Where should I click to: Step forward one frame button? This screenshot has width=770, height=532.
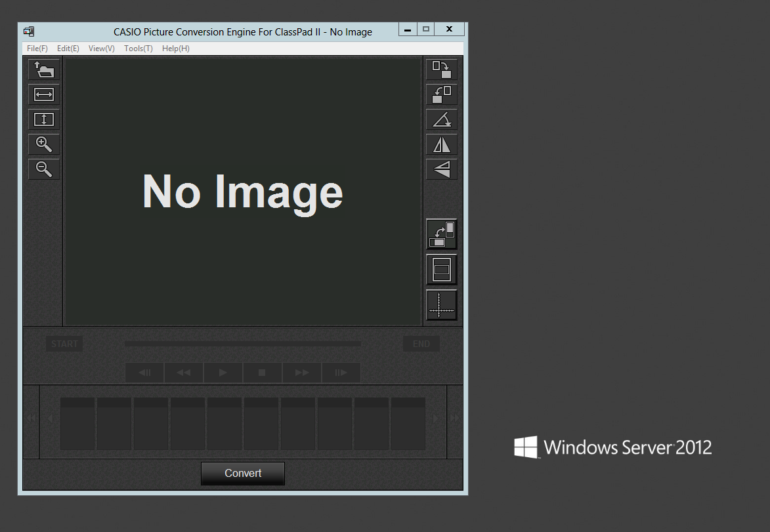[x=341, y=373]
